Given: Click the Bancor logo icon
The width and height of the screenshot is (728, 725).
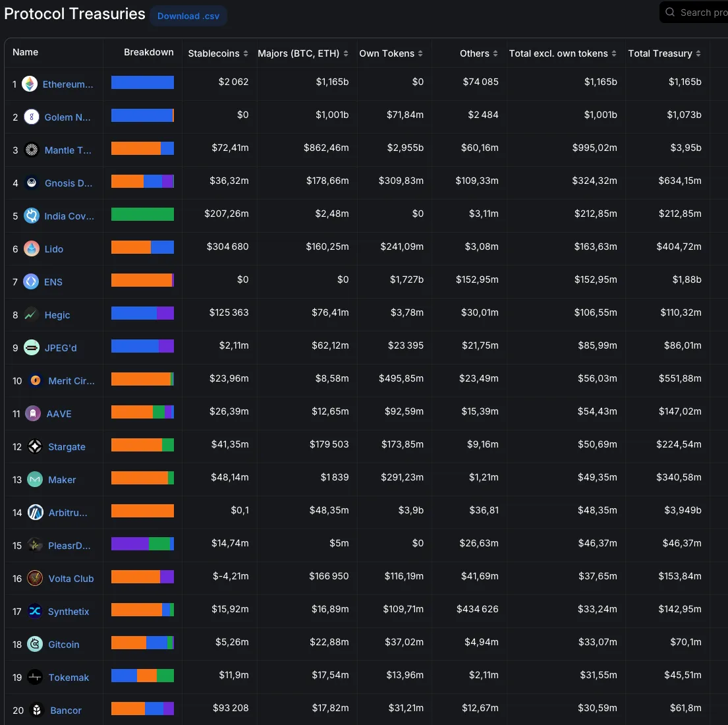Looking at the screenshot, I should click(x=37, y=710).
